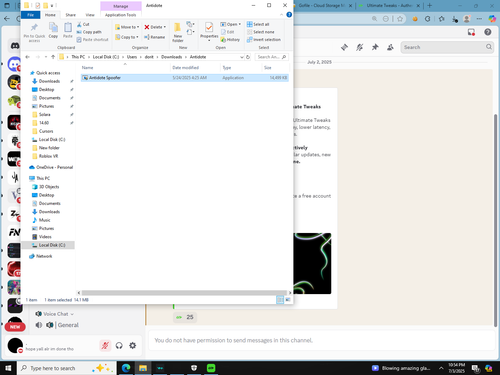Open Music under This PC
Screen dimensions: 500x375
coord(44,220)
